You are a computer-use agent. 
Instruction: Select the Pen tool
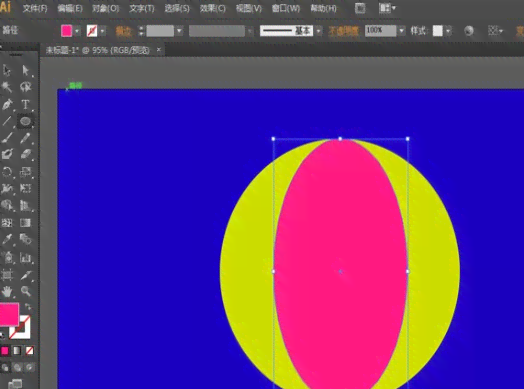(x=7, y=104)
